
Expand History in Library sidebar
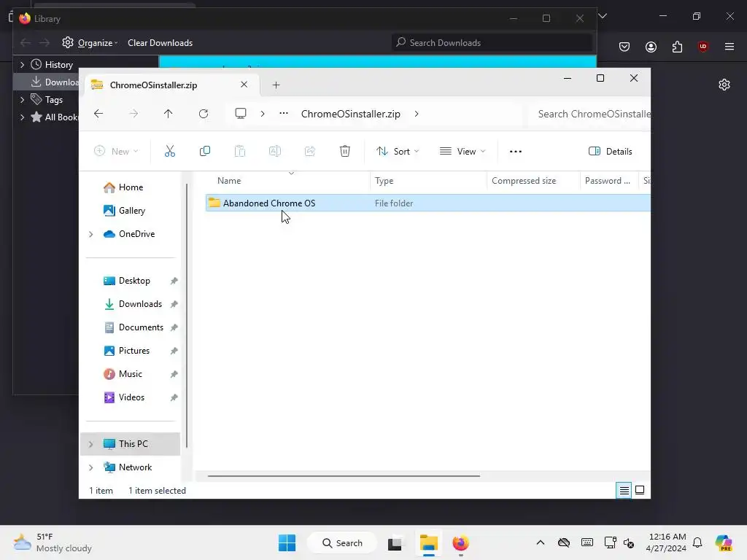[23, 64]
